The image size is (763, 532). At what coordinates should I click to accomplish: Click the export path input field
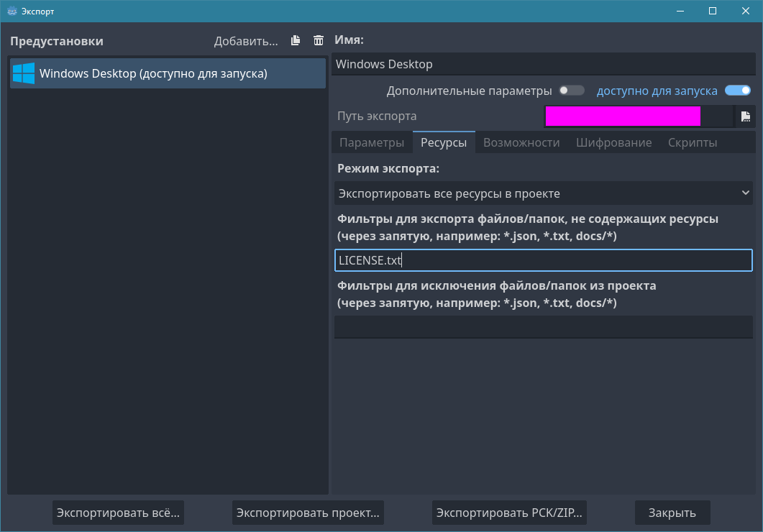[x=638, y=116]
